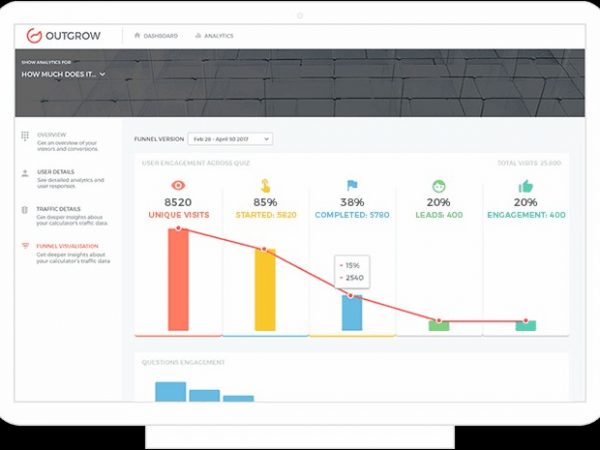600x450 pixels.
Task: Click the thumbs-up icon above Engagement
Action: point(526,186)
